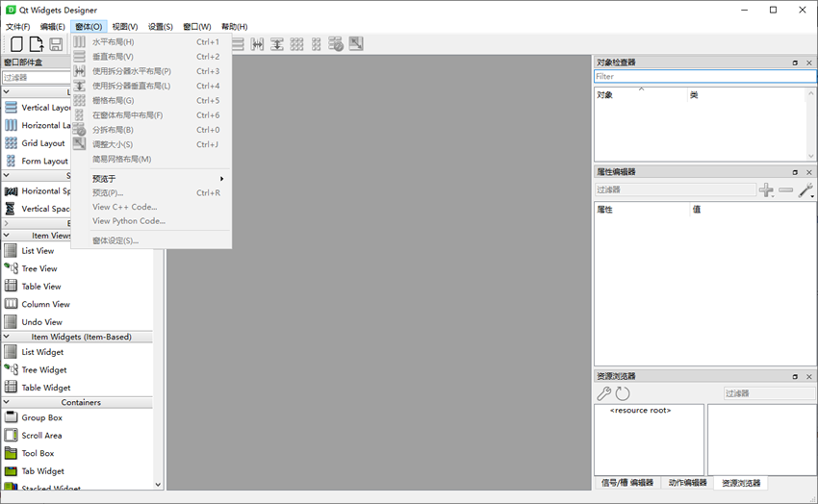Select the Table View widget
Screen dimensions: 818x504
33,286
